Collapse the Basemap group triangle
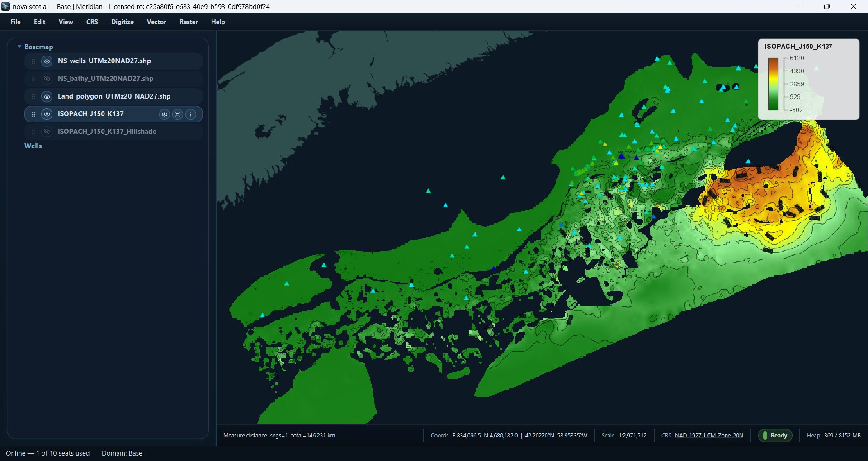 (19, 47)
